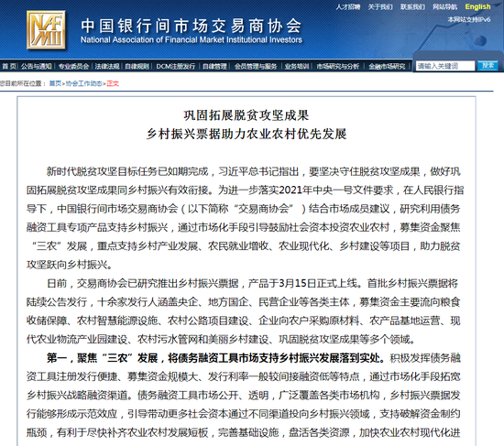The width and height of the screenshot is (504, 446).
Task: Click the bold heading starting 第一，聚焦
Action: 215,358
